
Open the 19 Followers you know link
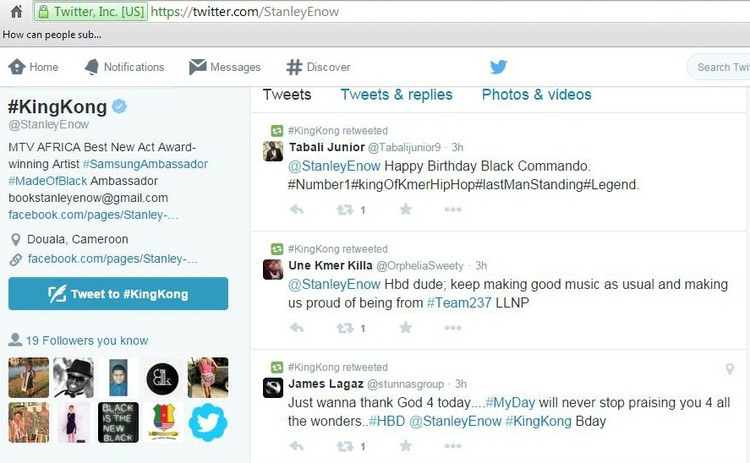(x=87, y=341)
